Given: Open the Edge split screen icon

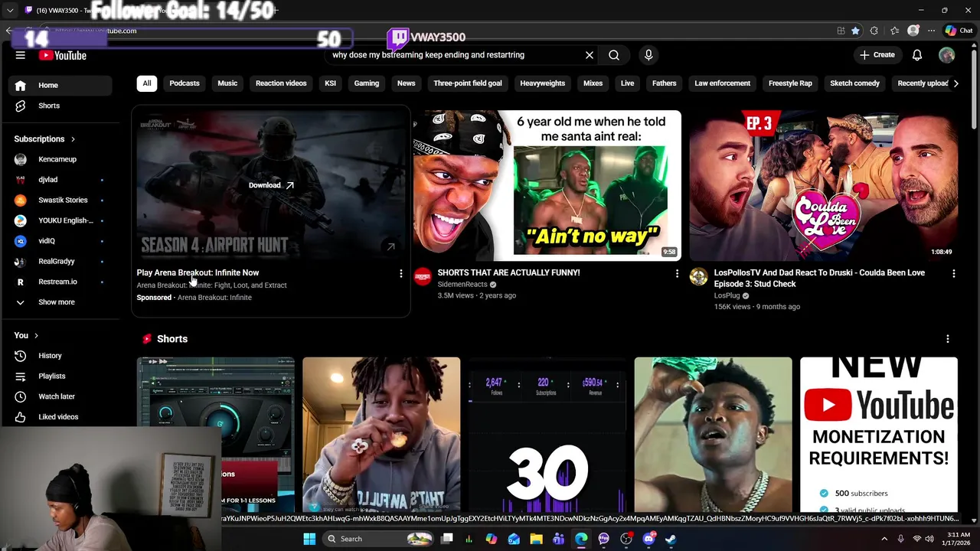Looking at the screenshot, I should [x=841, y=31].
